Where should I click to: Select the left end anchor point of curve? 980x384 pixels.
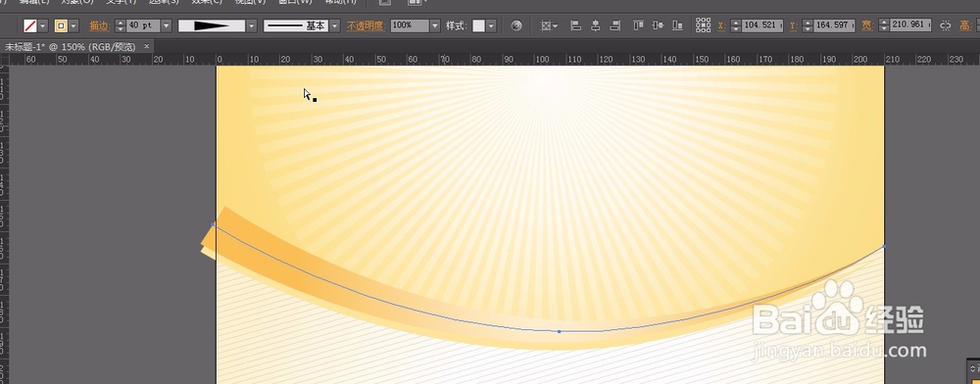click(214, 224)
